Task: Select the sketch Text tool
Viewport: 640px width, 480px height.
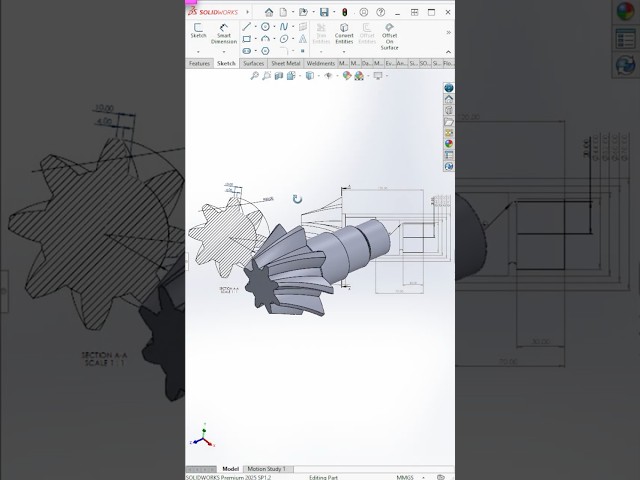Action: pos(303,39)
